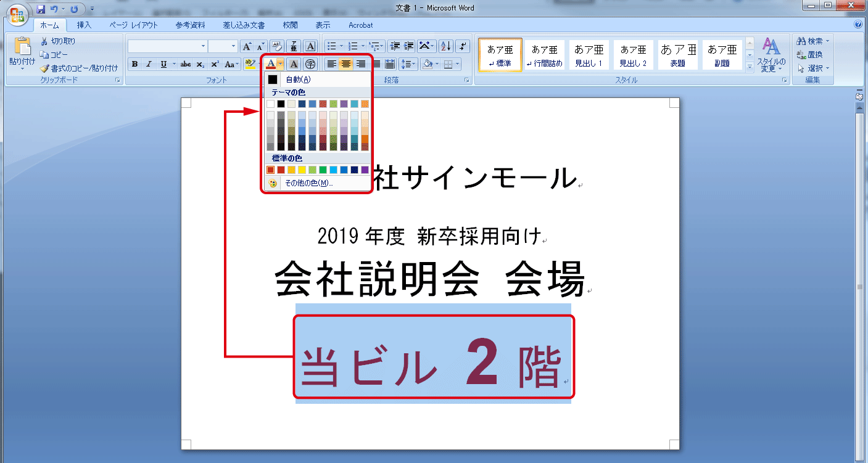Click the subscript icon
The height and width of the screenshot is (463, 868).
pyautogui.click(x=200, y=64)
